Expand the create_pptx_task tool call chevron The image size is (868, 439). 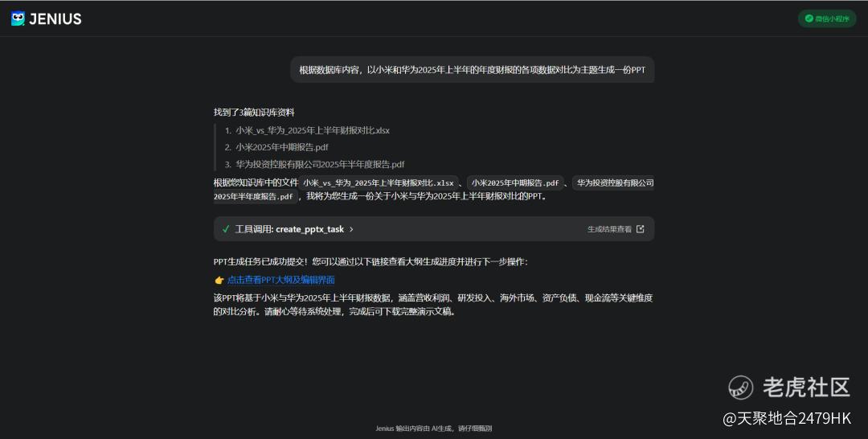(x=351, y=229)
